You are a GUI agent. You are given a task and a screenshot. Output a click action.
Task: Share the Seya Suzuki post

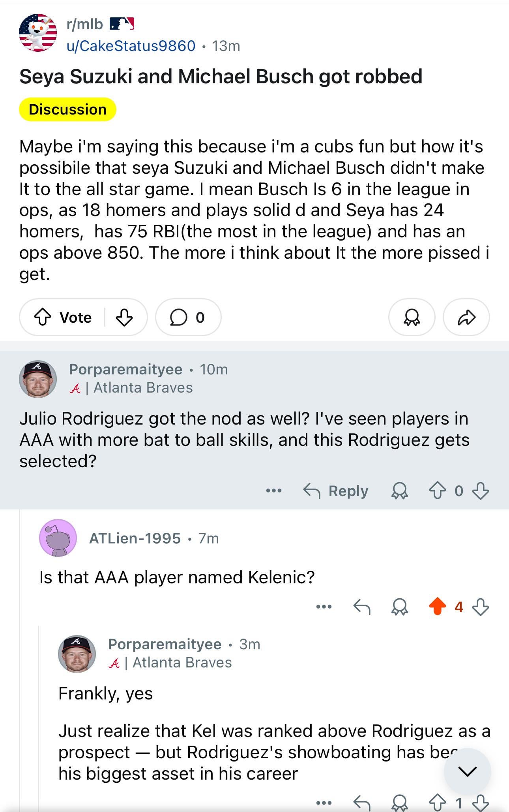coord(466,317)
